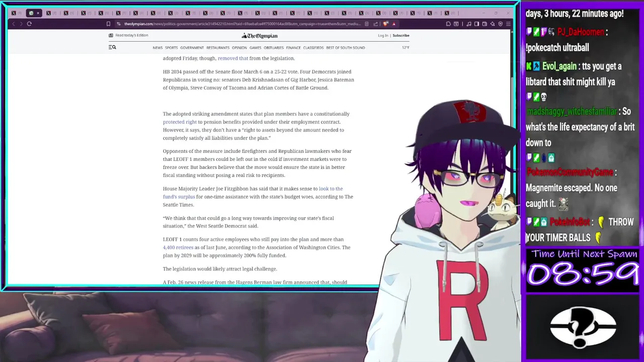
Task: Open the Brave Wallet icon
Action: pos(485,24)
